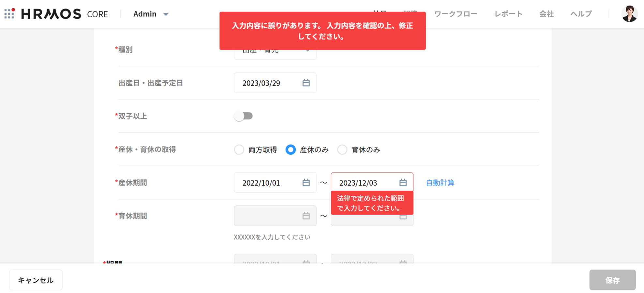Open the user profile avatar
Viewport: 644px width, 293px height.
coord(629,14)
